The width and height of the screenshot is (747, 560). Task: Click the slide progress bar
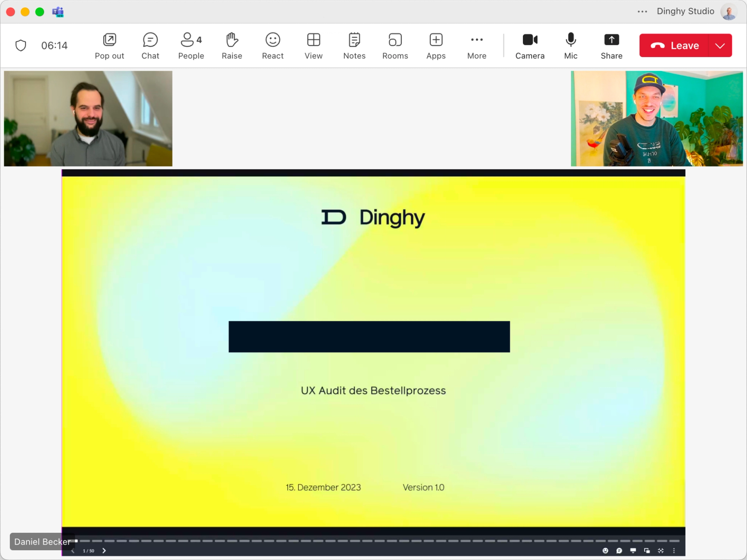(379, 541)
